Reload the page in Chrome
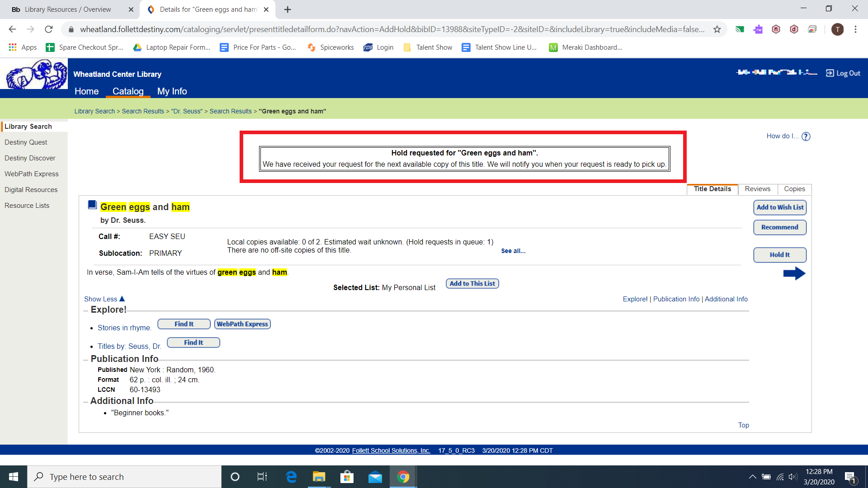This screenshot has height=488, width=868. [x=49, y=29]
